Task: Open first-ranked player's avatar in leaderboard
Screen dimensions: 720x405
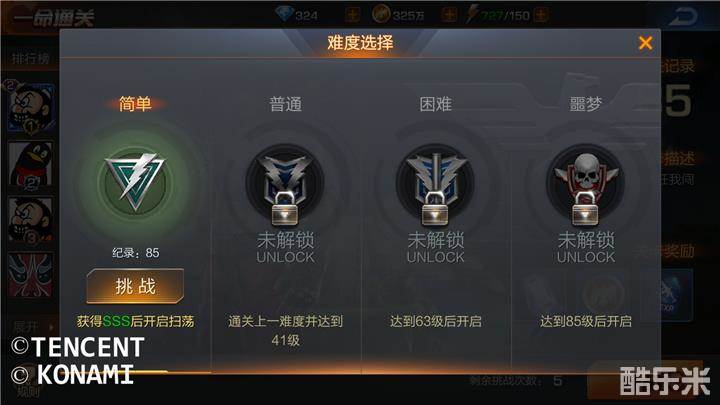Action: pyautogui.click(x=31, y=109)
